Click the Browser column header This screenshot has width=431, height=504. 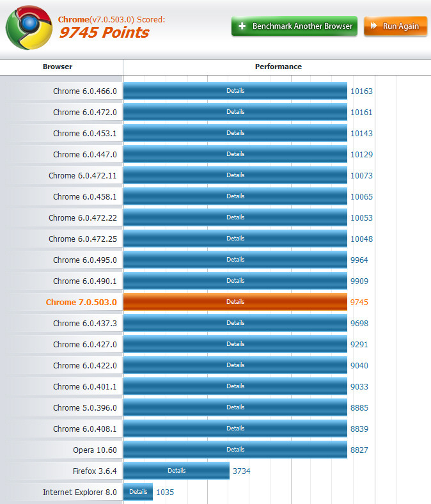pyautogui.click(x=58, y=67)
